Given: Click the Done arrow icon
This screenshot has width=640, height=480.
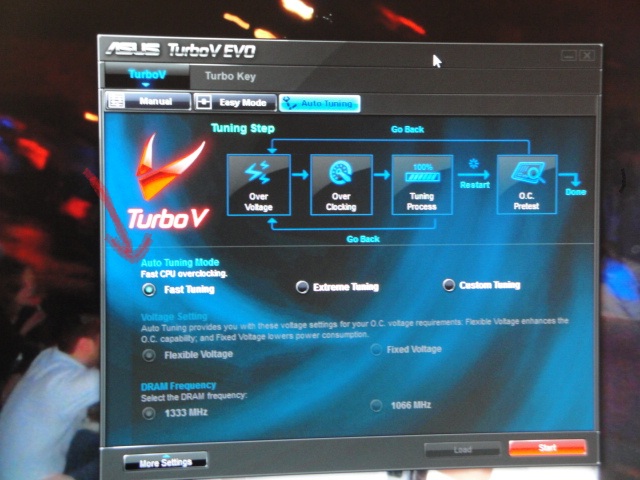Looking at the screenshot, I should [x=571, y=179].
